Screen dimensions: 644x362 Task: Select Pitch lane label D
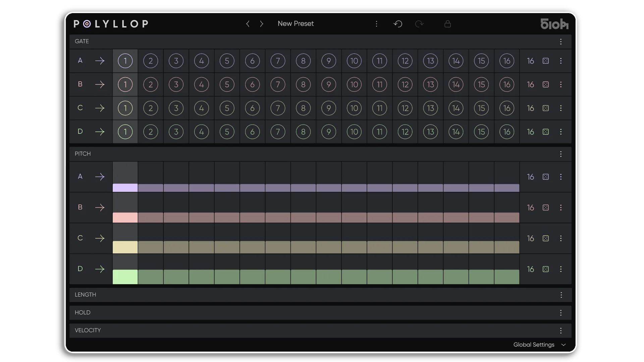(x=80, y=269)
